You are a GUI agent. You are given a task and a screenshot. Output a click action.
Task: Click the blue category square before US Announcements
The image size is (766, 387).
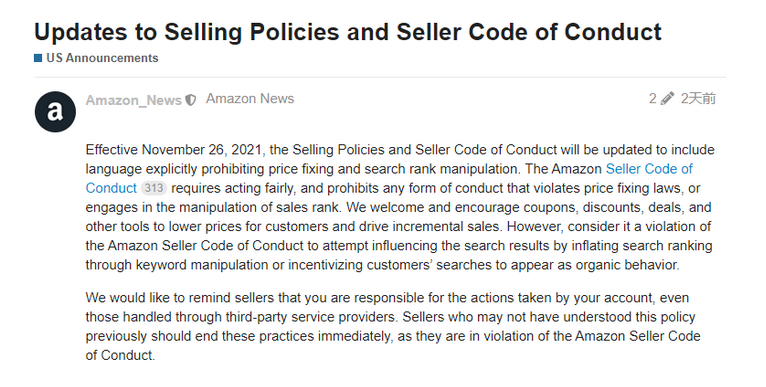click(x=38, y=58)
